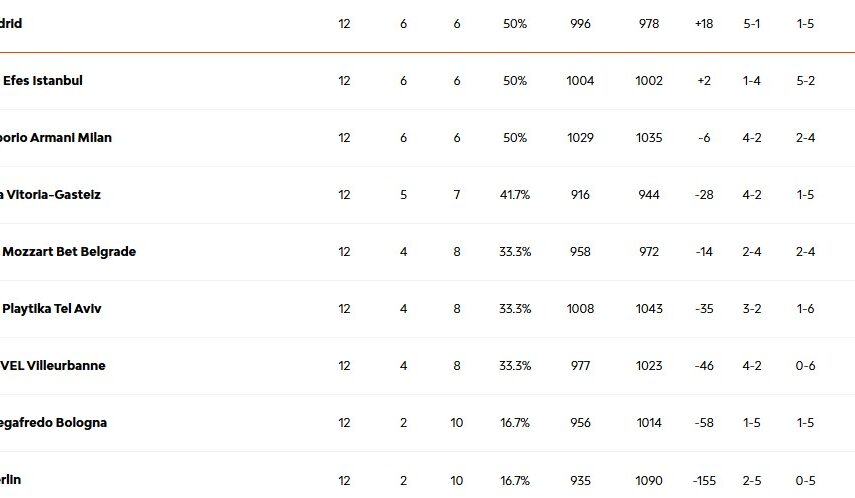Click the 5-2 record in Efes row

coord(806,81)
